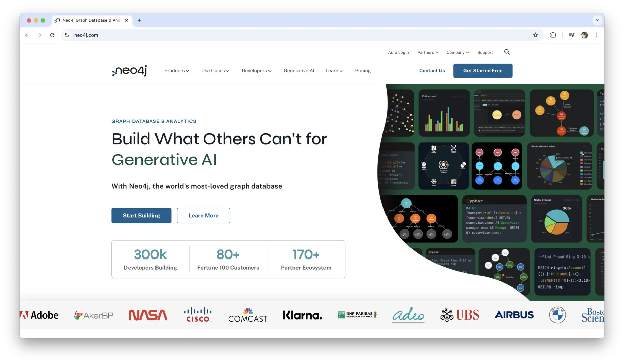View site information icon in address bar

tap(67, 35)
